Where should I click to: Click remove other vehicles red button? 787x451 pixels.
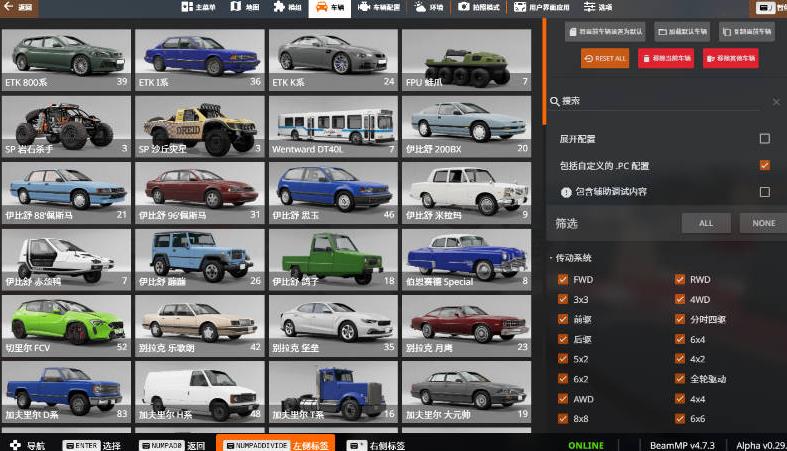pos(730,58)
